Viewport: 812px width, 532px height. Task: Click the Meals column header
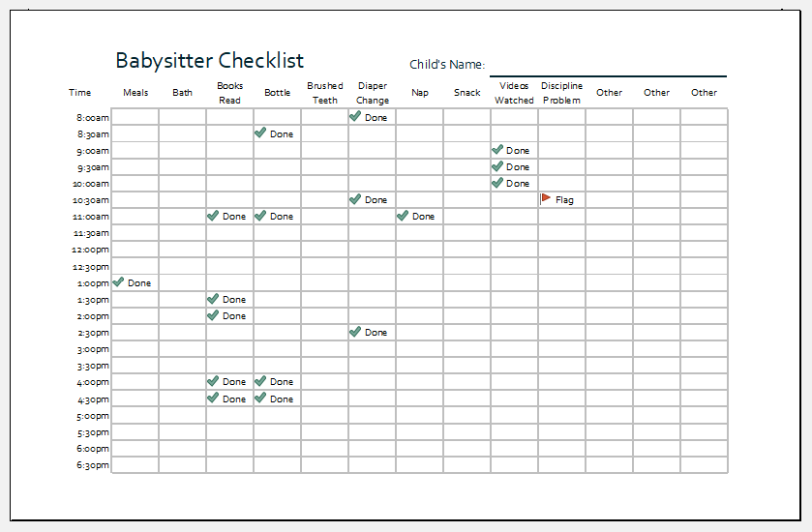click(x=135, y=93)
